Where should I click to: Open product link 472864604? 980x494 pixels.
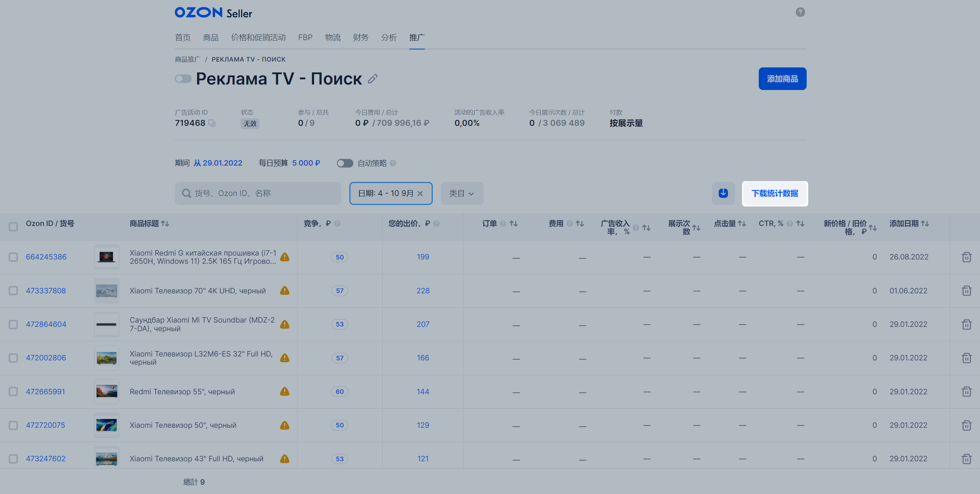click(46, 324)
